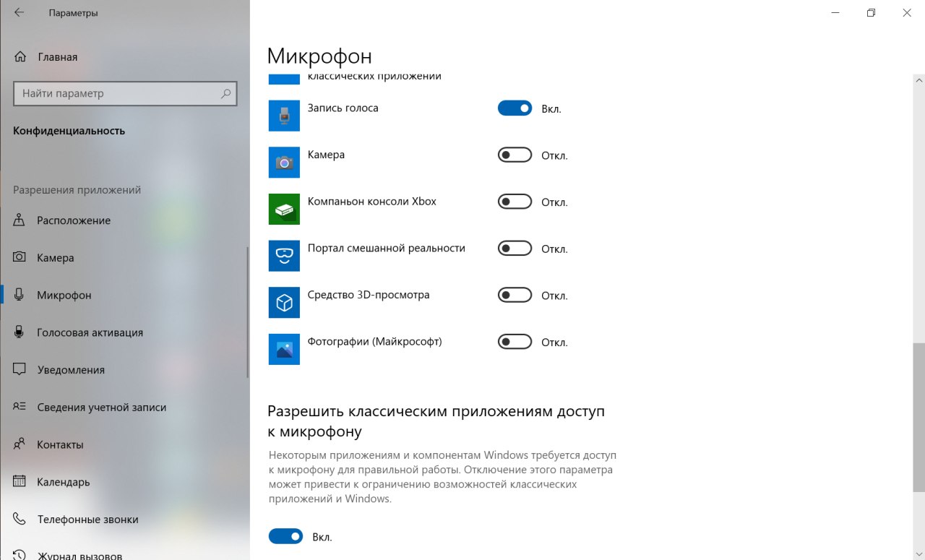This screenshot has height=560, width=925.
Task: Enable microphone for Портал смешанной реальности
Action: pyautogui.click(x=515, y=249)
